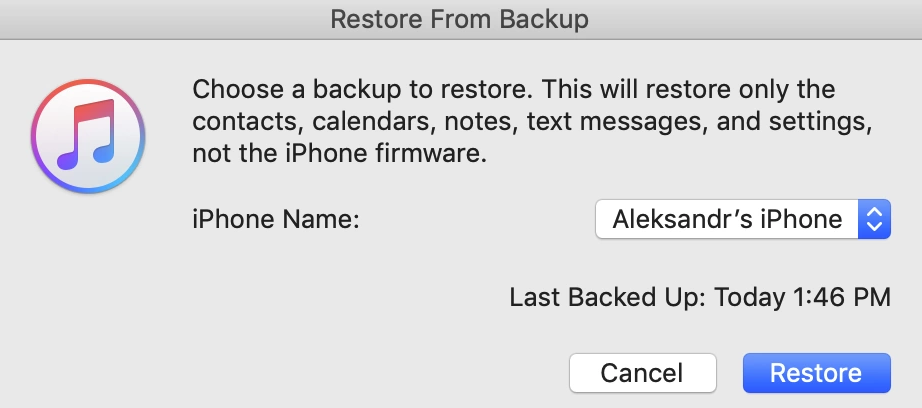Screen dimensions: 922x408
Task: Click the 'Last Backed Up:' label
Action: pos(607,297)
